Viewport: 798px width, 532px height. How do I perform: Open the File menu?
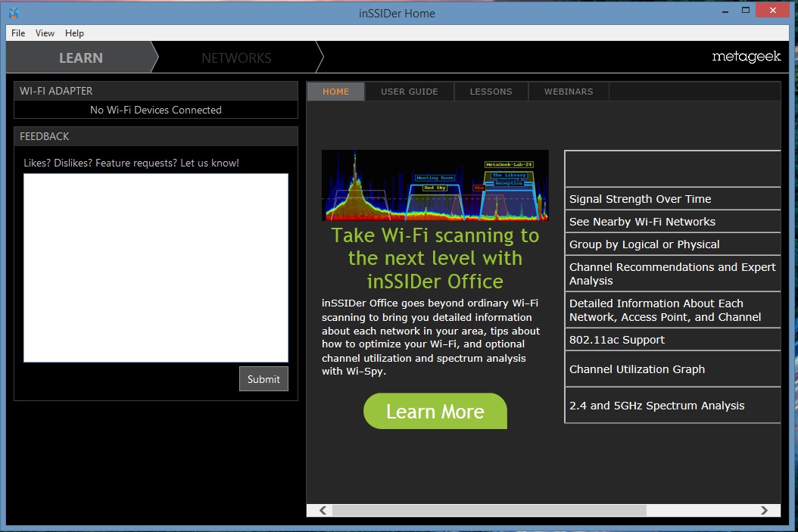pyautogui.click(x=18, y=33)
